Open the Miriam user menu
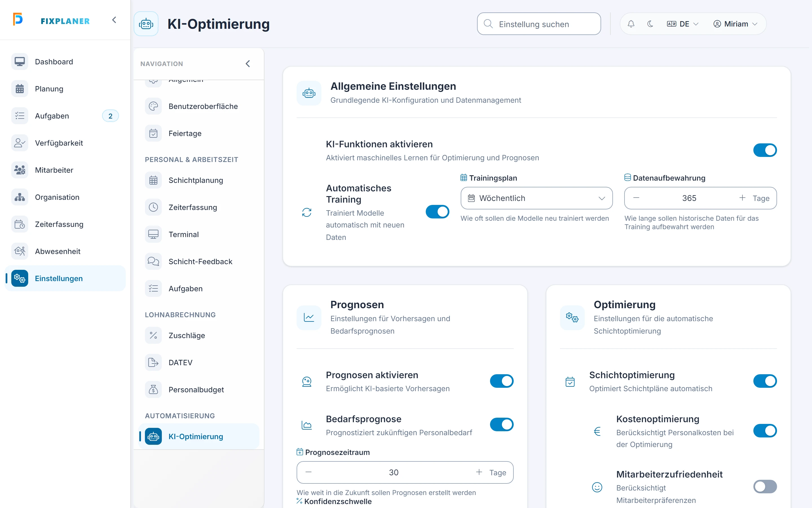Viewport: 812px width, 508px height. [735, 24]
